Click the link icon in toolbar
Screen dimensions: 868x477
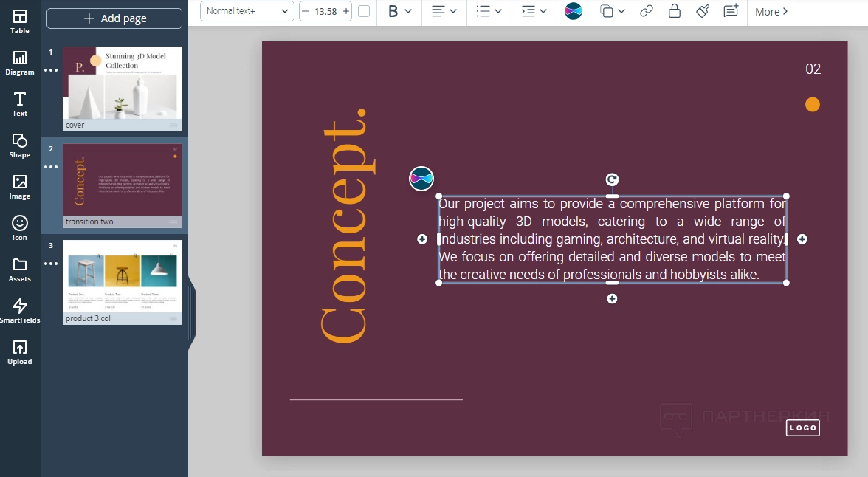coord(646,11)
